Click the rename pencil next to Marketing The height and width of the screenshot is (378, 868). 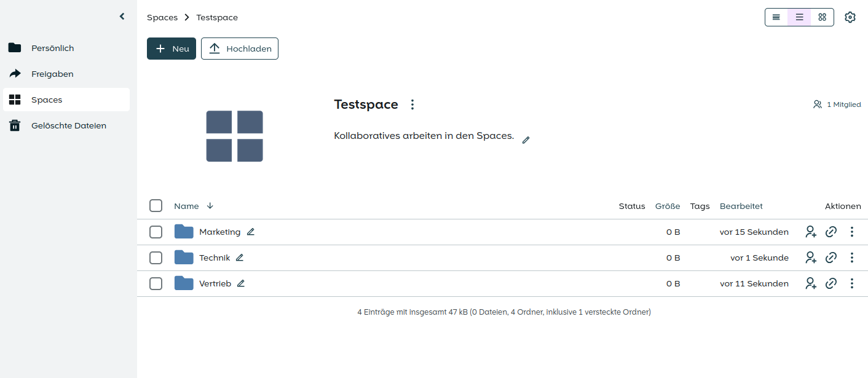pyautogui.click(x=250, y=232)
